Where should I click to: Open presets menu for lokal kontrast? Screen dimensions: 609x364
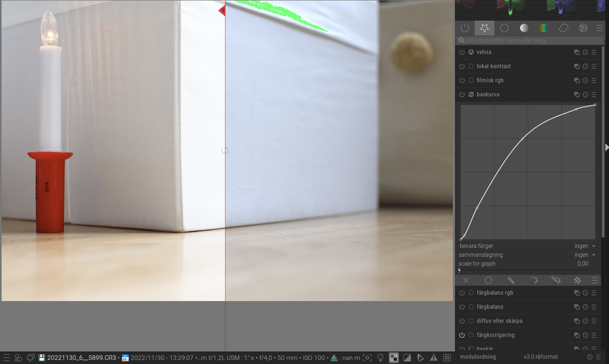pyautogui.click(x=594, y=66)
